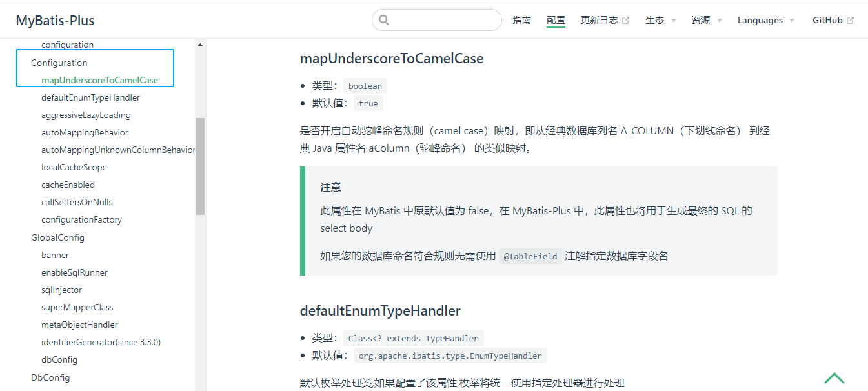Go to aggressiveLazyLoading in sidebar

[86, 115]
